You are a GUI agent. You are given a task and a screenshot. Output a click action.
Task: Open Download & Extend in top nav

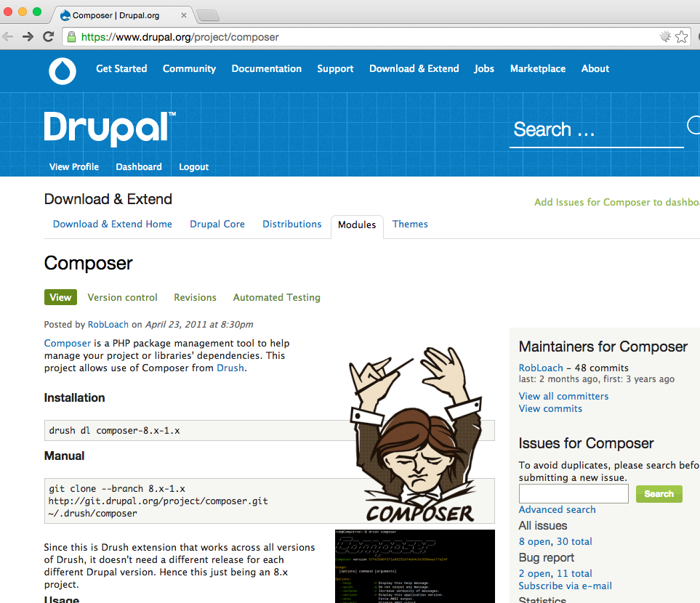click(414, 69)
